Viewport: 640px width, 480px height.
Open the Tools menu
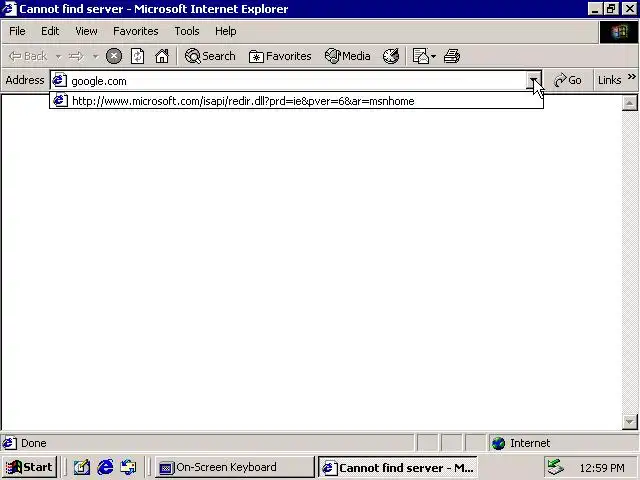pyautogui.click(x=187, y=31)
